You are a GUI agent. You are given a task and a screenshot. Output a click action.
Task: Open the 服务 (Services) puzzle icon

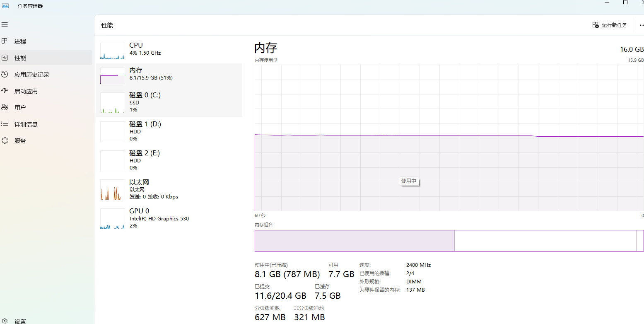[5, 140]
